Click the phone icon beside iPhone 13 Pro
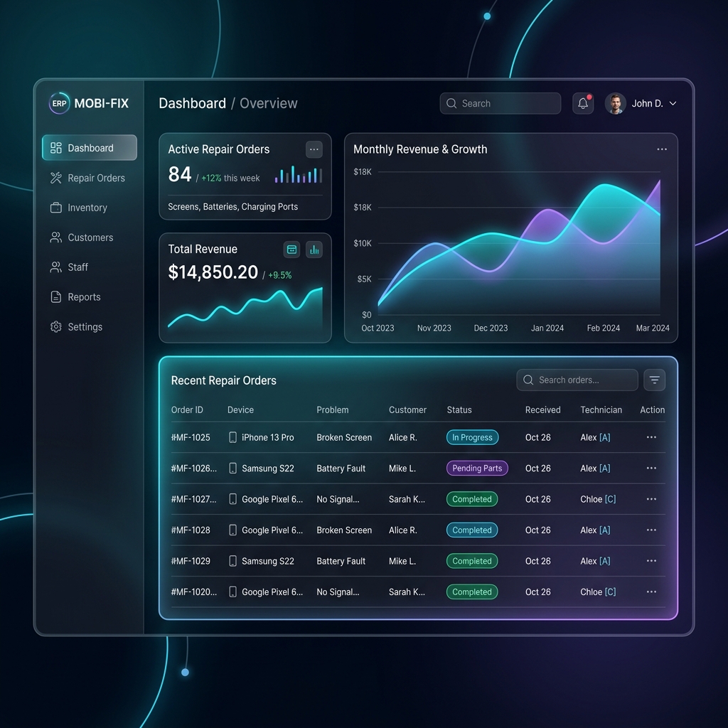The height and width of the screenshot is (728, 728). click(x=233, y=437)
